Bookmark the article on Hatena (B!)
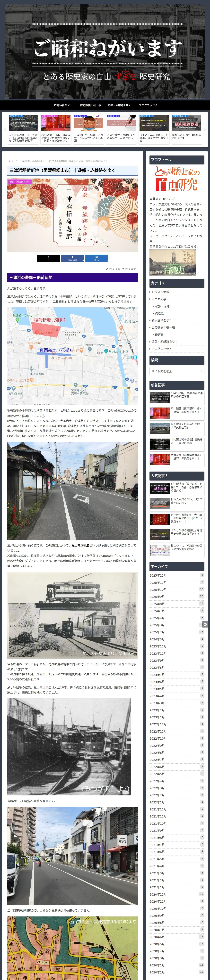 point(97,258)
